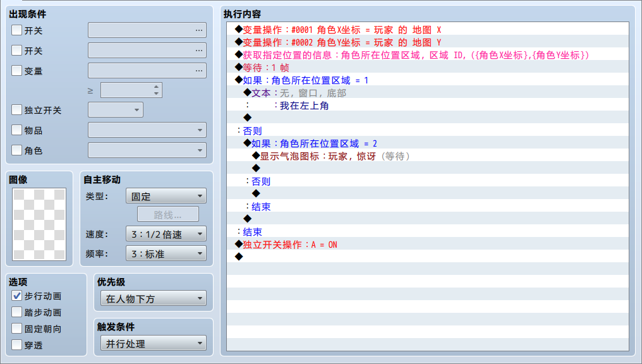Select the 我在左上角 text line
642x364 pixels.
click(427, 106)
